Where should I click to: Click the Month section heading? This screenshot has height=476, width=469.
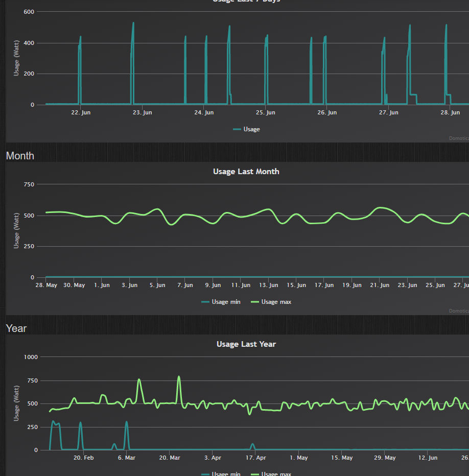pos(20,156)
